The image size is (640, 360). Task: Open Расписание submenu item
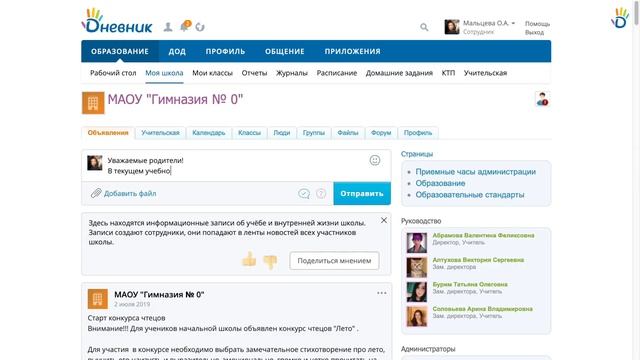click(337, 73)
